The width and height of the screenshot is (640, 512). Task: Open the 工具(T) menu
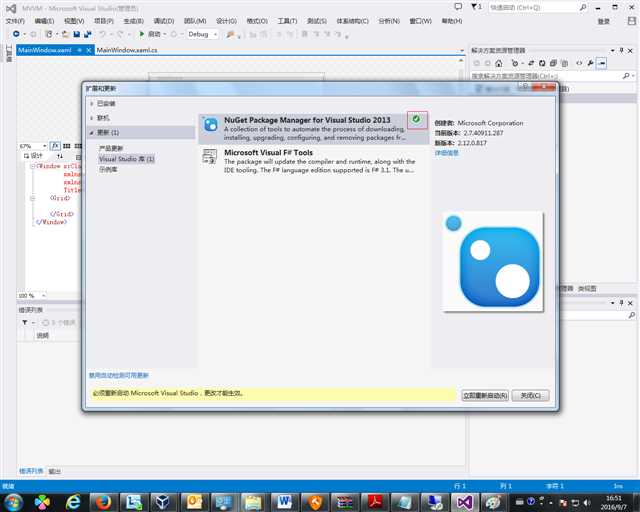pos(287,21)
